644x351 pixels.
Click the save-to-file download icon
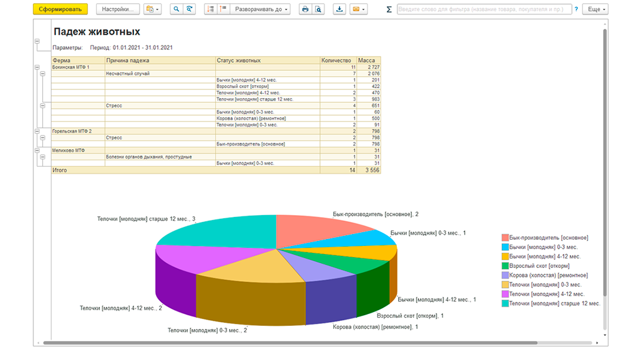[339, 9]
